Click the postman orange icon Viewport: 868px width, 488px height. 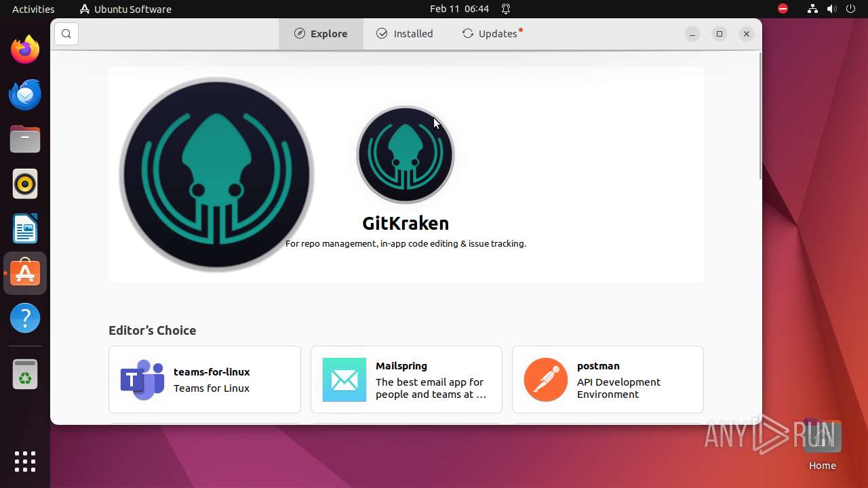pyautogui.click(x=546, y=380)
